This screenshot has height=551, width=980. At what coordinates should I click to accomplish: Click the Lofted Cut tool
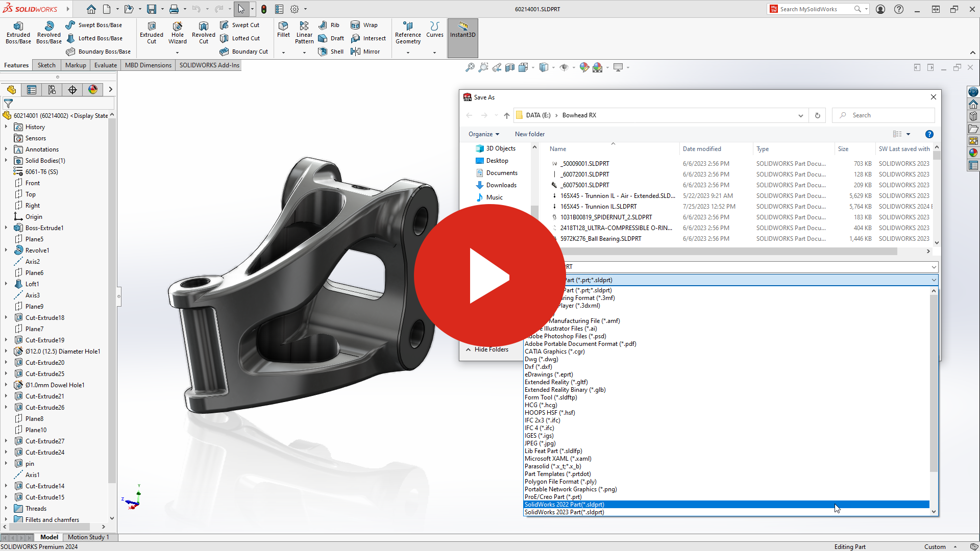[240, 38]
